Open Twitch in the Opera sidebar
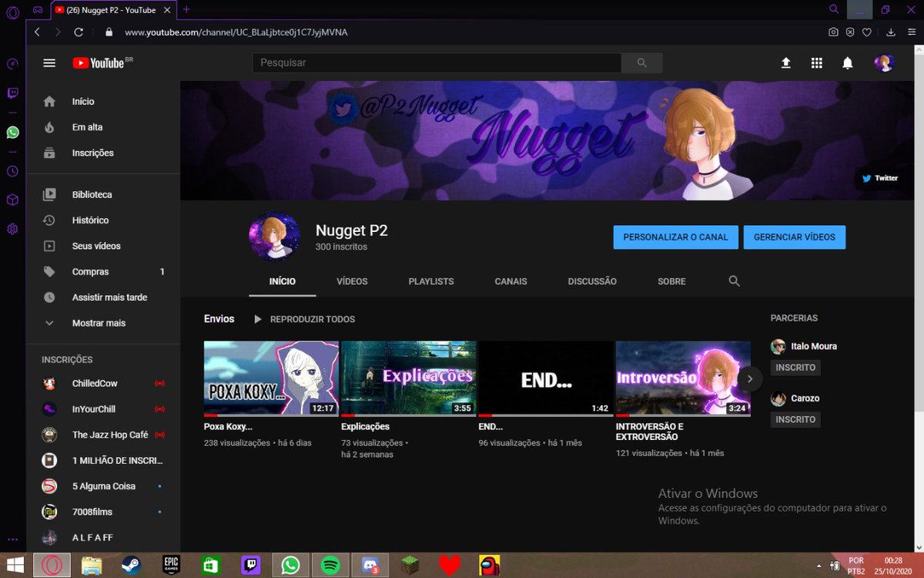This screenshot has width=924, height=578. (12, 92)
